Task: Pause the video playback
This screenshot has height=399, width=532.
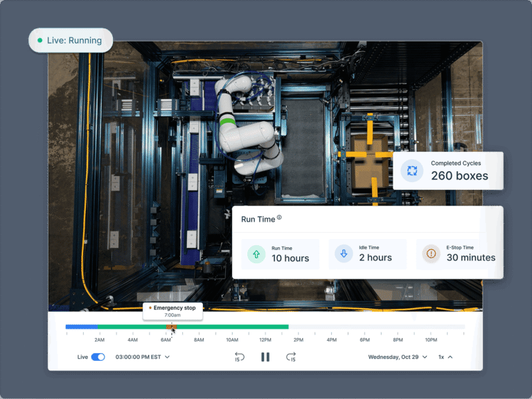Action: 265,357
